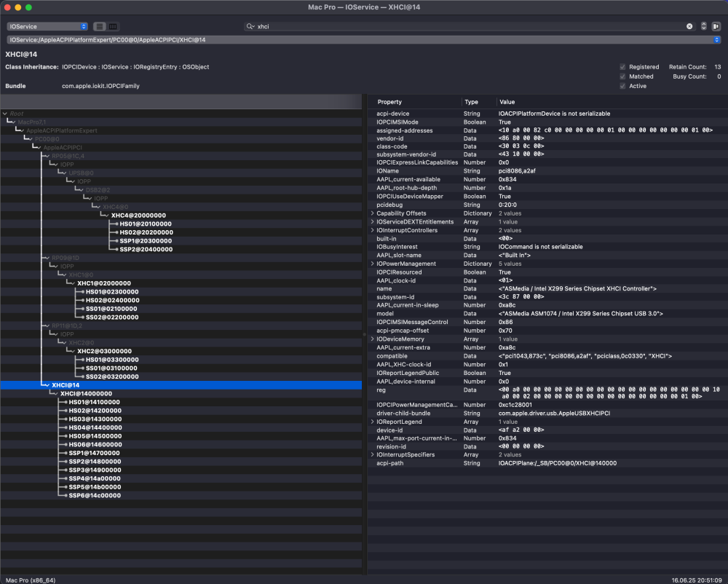Select the device-id property row

[x=548, y=430]
